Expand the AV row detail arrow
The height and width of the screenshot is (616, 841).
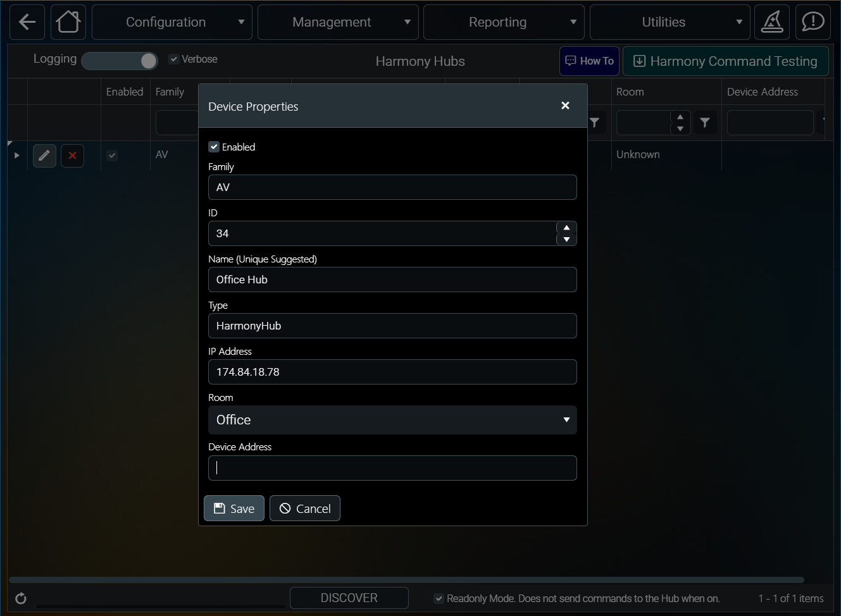pos(17,156)
